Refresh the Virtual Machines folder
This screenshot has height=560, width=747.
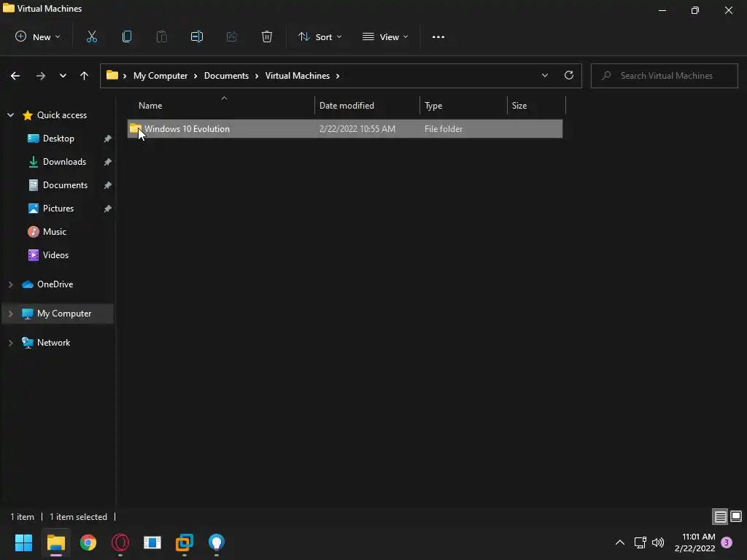[x=569, y=75]
